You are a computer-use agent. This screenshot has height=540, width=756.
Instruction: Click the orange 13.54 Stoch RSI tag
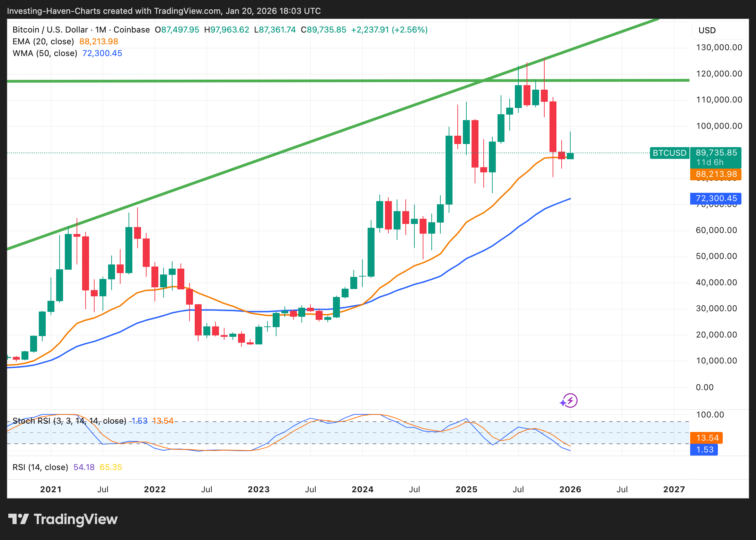(x=707, y=438)
